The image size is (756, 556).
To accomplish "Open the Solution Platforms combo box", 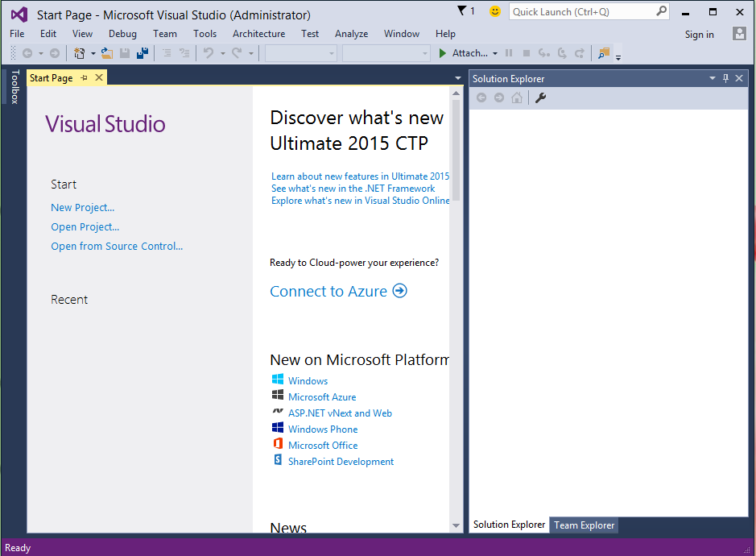I will 386,53.
